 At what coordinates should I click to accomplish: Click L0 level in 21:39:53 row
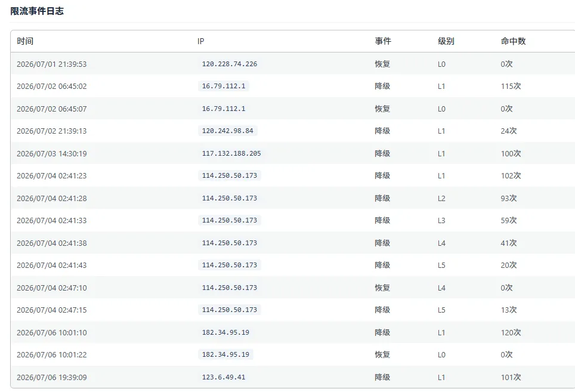441,64
